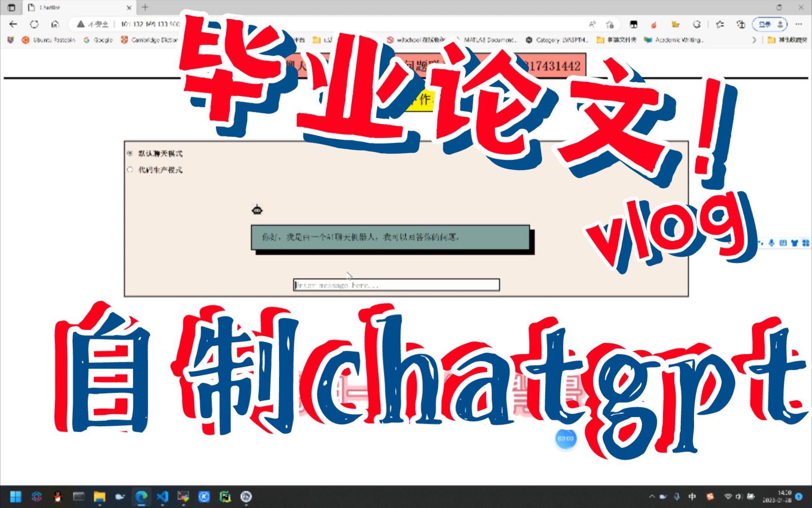Close the Chatbot browser tab

(x=129, y=8)
